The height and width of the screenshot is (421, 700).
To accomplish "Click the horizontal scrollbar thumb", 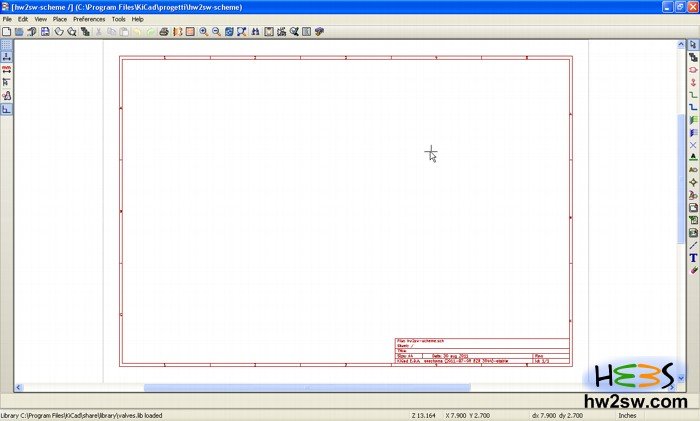I will click(278, 388).
